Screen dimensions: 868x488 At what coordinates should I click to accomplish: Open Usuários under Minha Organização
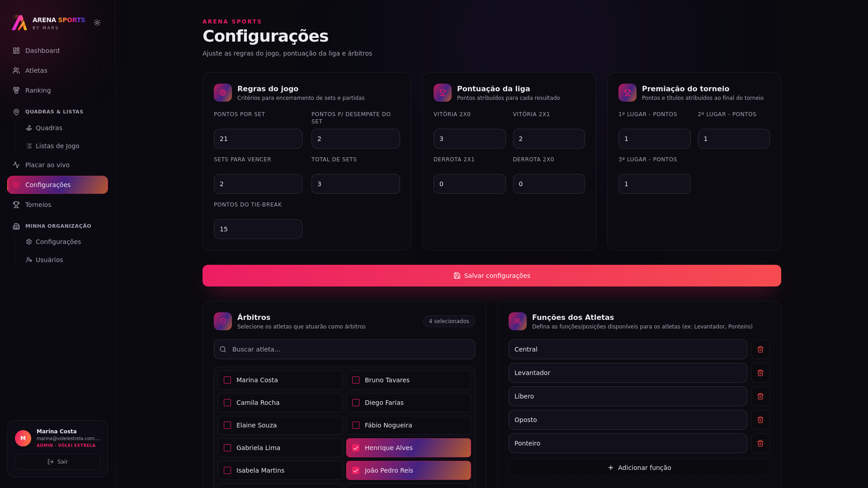click(65, 260)
